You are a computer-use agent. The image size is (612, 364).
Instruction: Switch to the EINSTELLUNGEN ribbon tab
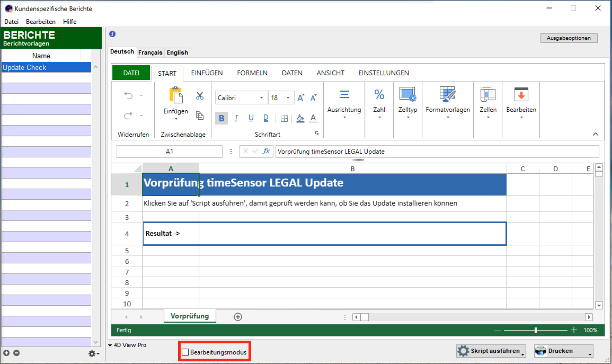[x=384, y=73]
